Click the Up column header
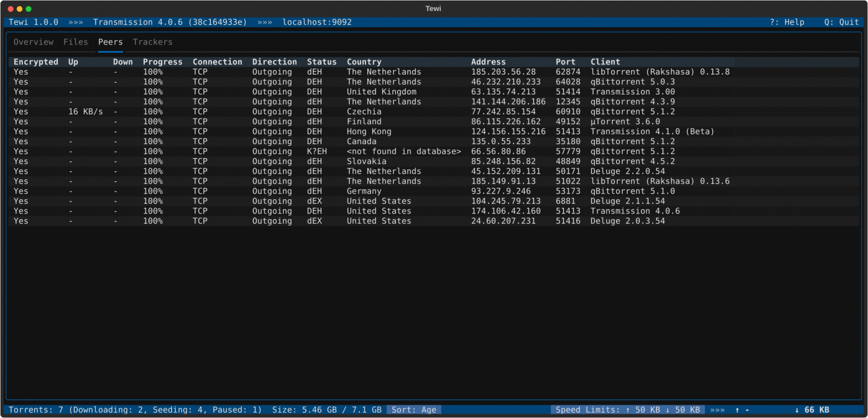The height and width of the screenshot is (418, 868). 73,62
